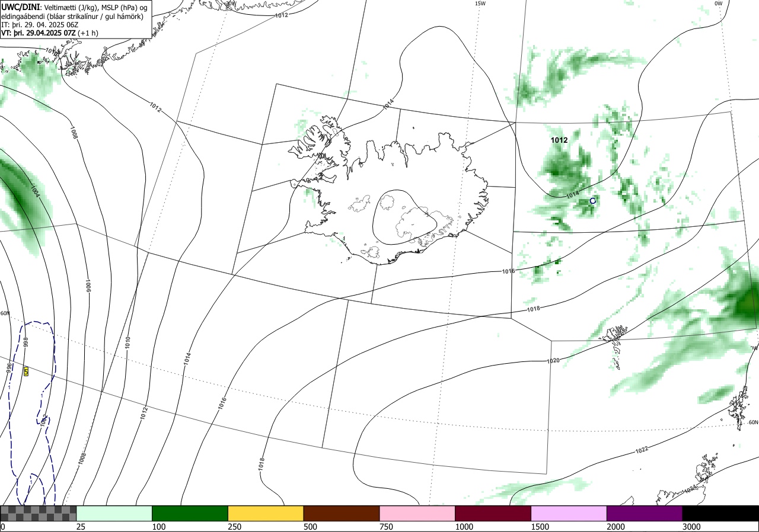Click the legend value 250

[x=235, y=527]
